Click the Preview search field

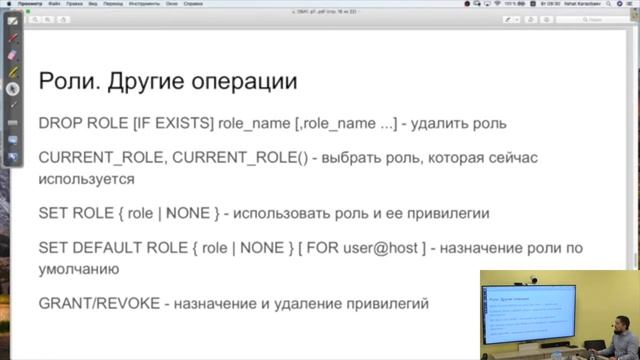(592, 20)
